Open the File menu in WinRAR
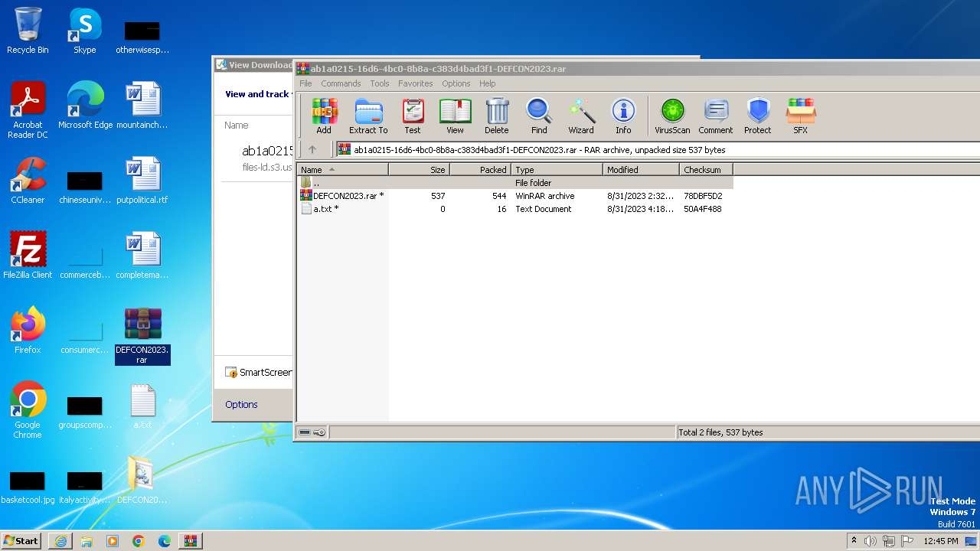Viewport: 980px width, 551px height. (305, 83)
